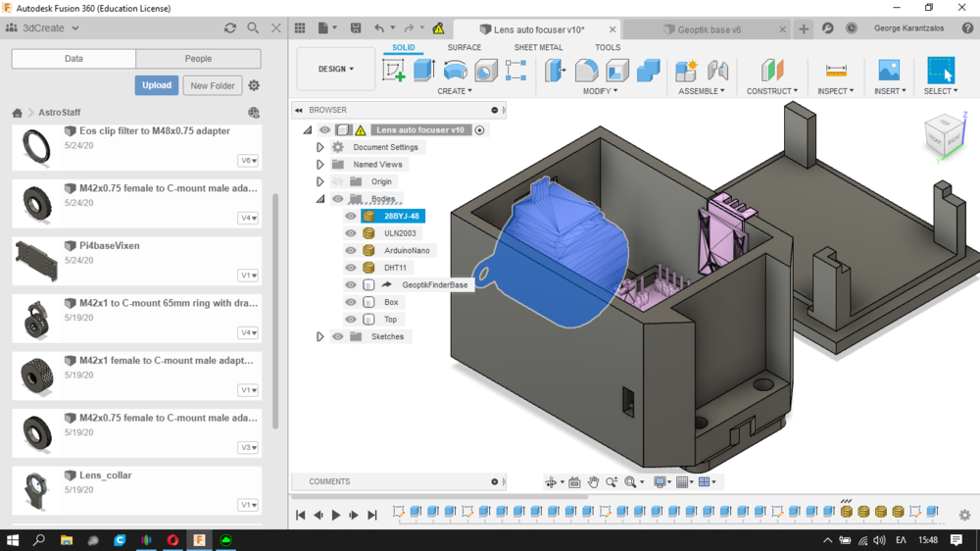This screenshot has height=551, width=980.
Task: Activate the Pan hand tool
Action: click(x=593, y=482)
